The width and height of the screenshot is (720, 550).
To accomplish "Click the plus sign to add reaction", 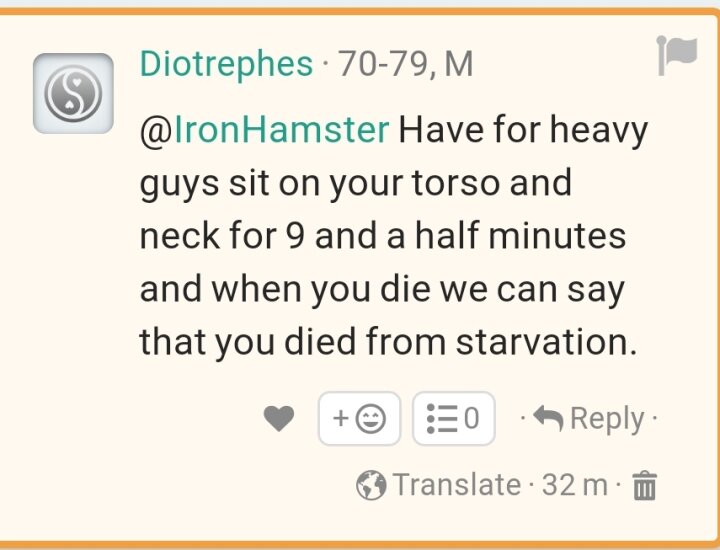I will (341, 418).
